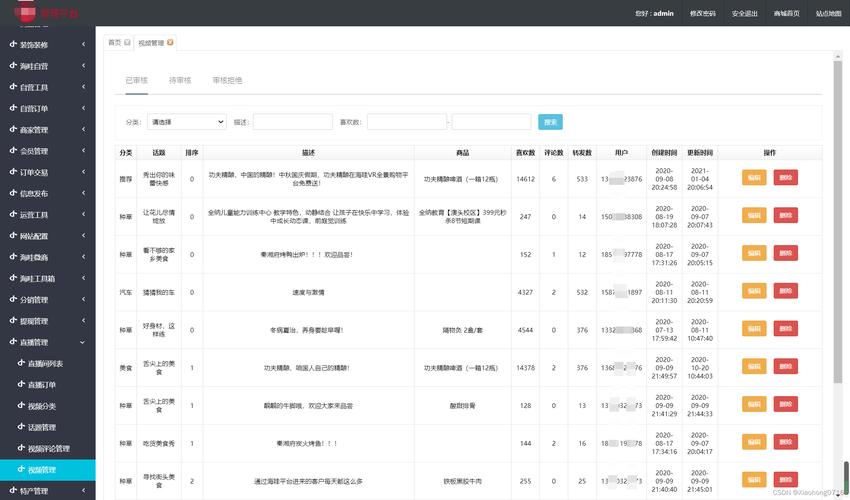Edit the row with 128 likes
This screenshot has height=500, width=850.
[754, 404]
